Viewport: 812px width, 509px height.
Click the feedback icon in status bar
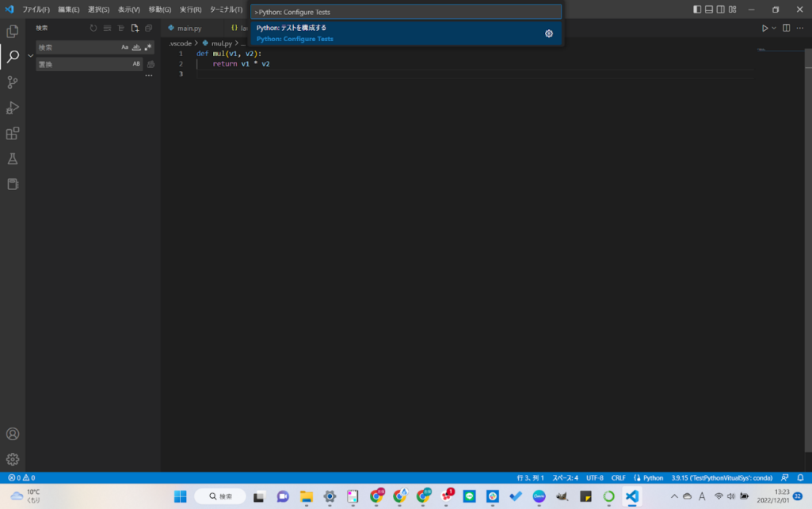[785, 477]
